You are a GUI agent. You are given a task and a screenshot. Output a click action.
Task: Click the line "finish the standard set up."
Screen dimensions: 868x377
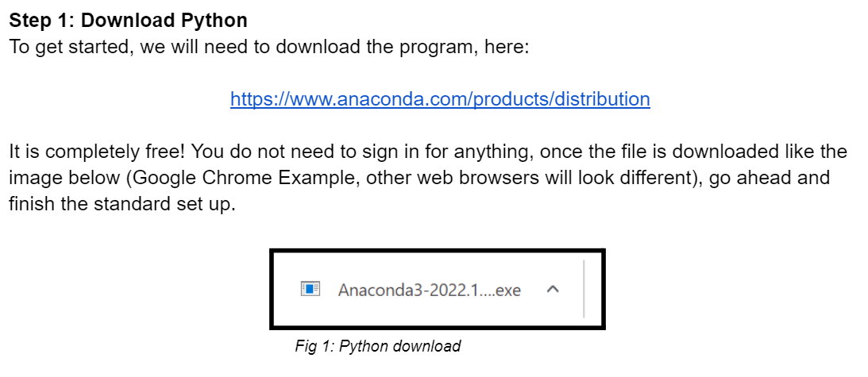point(122,204)
